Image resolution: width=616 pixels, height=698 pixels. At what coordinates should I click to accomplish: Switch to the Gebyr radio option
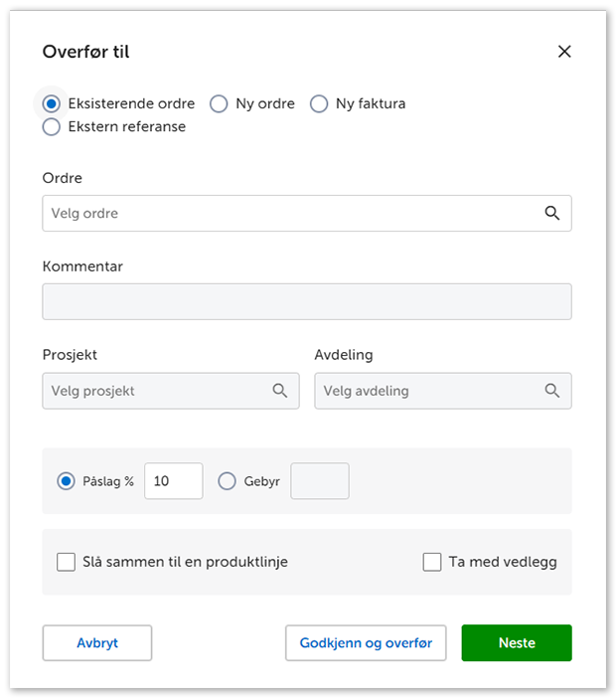click(227, 481)
